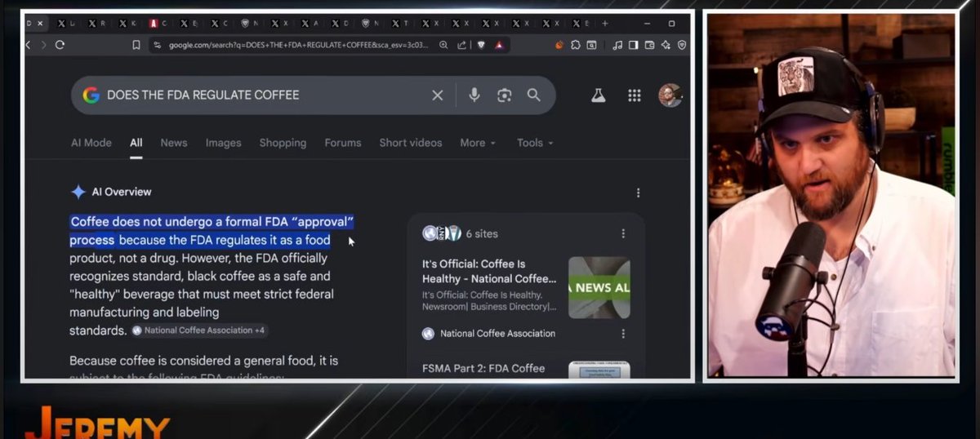Open 'FSMA Part 2: FDA Coffee' link

(483, 368)
